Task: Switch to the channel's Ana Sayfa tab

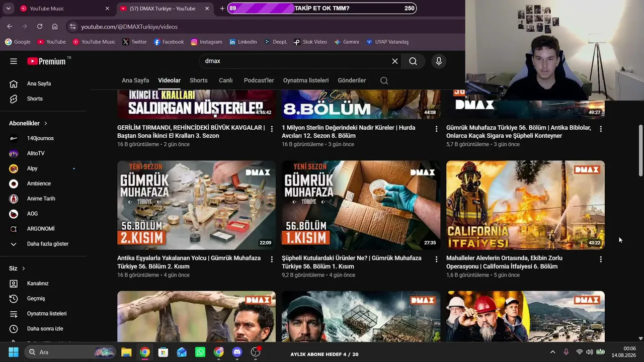Action: (x=135, y=80)
